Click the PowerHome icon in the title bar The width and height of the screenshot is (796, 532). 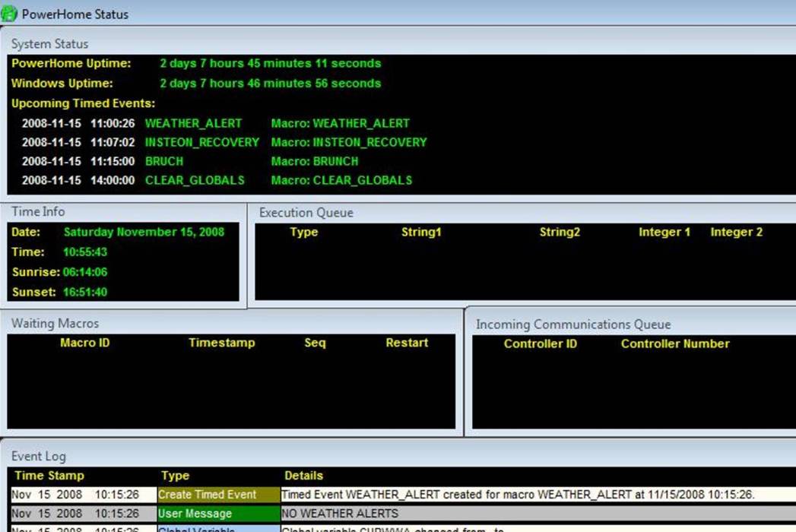pos(9,13)
